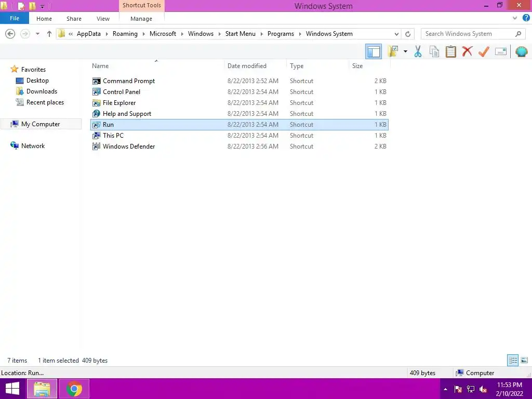Image resolution: width=532 pixels, height=399 pixels.
Task: Sort by Type column header
Action: coord(317,66)
